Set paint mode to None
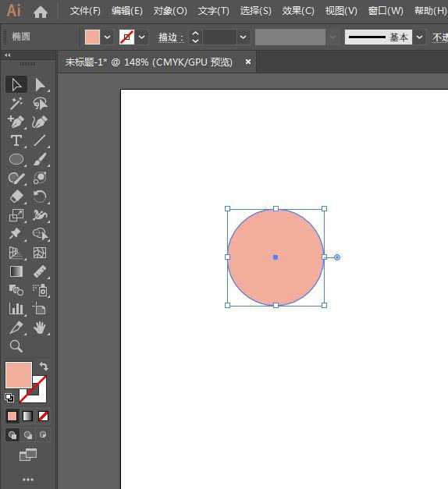This screenshot has width=448, height=489. click(43, 416)
